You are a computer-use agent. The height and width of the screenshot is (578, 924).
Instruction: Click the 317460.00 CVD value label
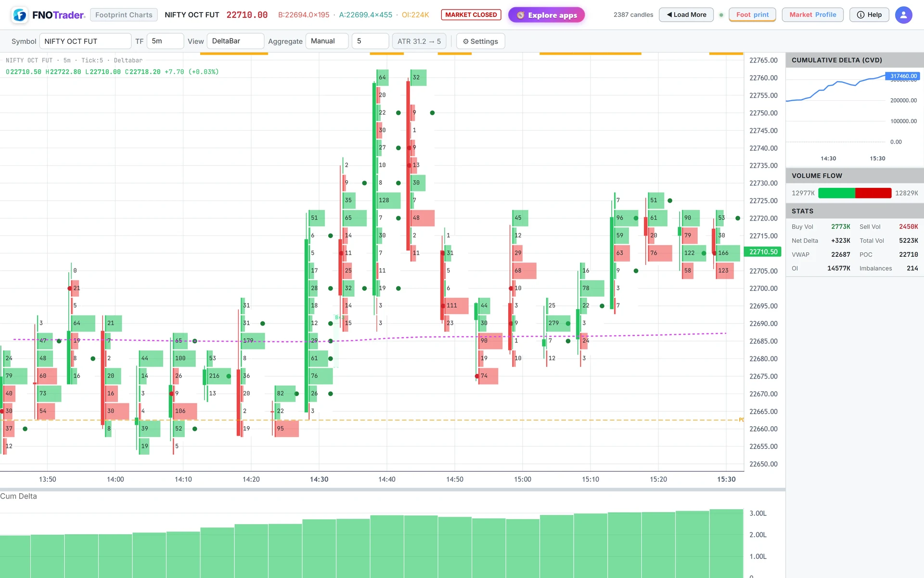click(x=903, y=76)
